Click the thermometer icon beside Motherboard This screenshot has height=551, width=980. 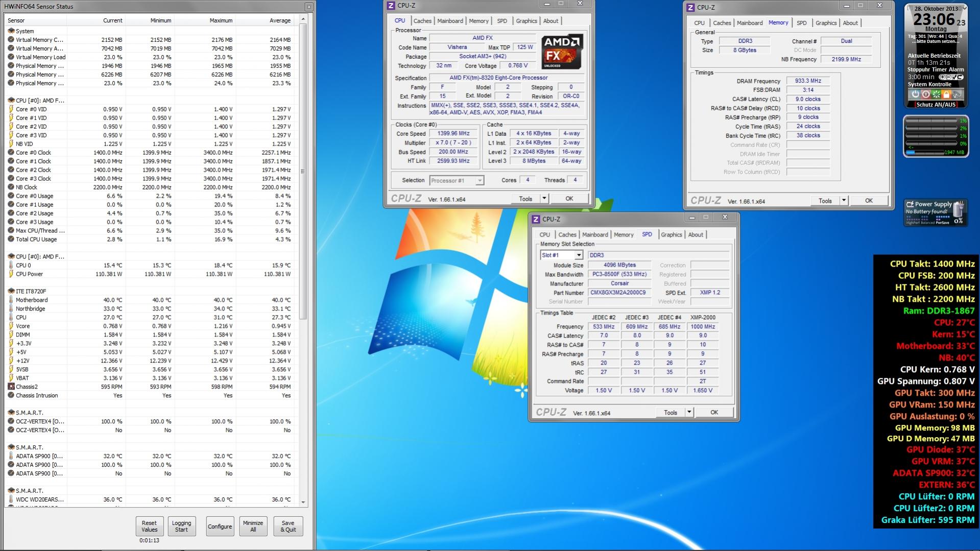click(11, 300)
